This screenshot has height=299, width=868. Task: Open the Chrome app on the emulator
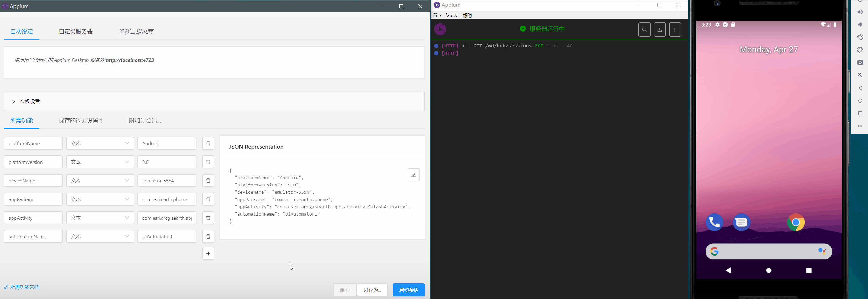click(x=796, y=222)
